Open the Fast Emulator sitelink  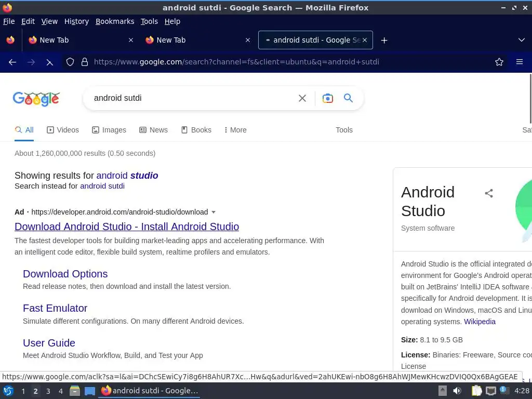[x=55, y=308]
